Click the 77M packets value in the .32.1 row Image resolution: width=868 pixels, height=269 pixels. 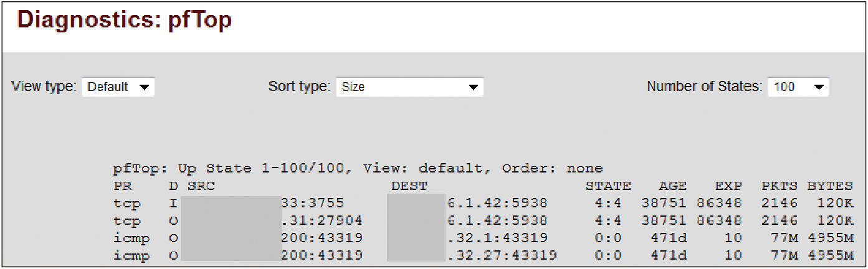pyautogui.click(x=784, y=238)
